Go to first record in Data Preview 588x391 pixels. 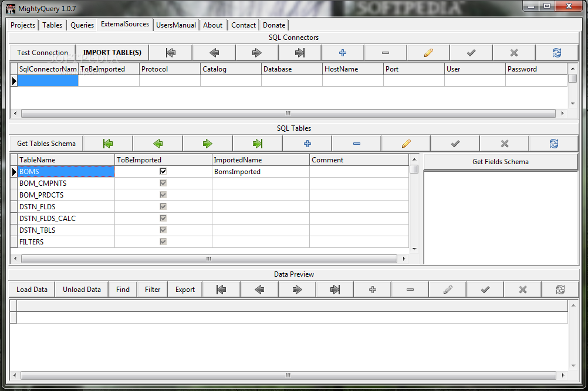(x=221, y=290)
